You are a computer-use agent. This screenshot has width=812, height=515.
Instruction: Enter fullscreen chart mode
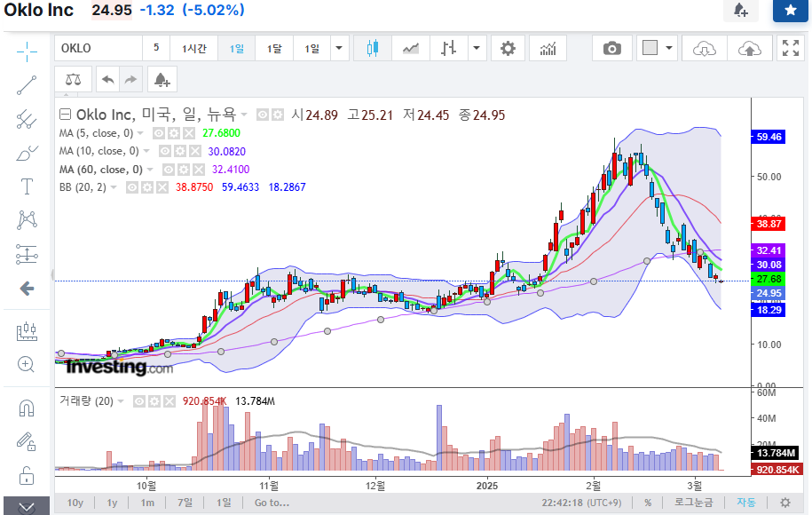790,48
